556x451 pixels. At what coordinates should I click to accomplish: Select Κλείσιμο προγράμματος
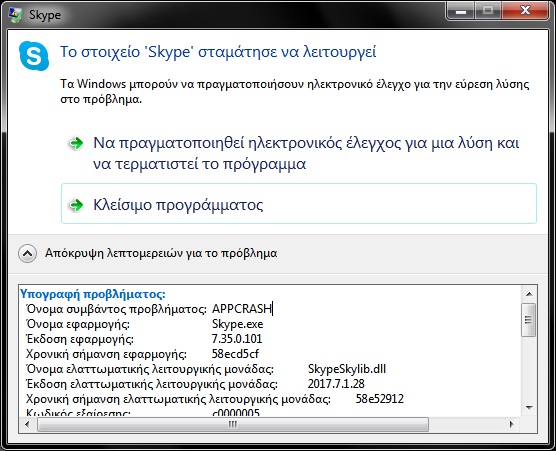tap(299, 204)
